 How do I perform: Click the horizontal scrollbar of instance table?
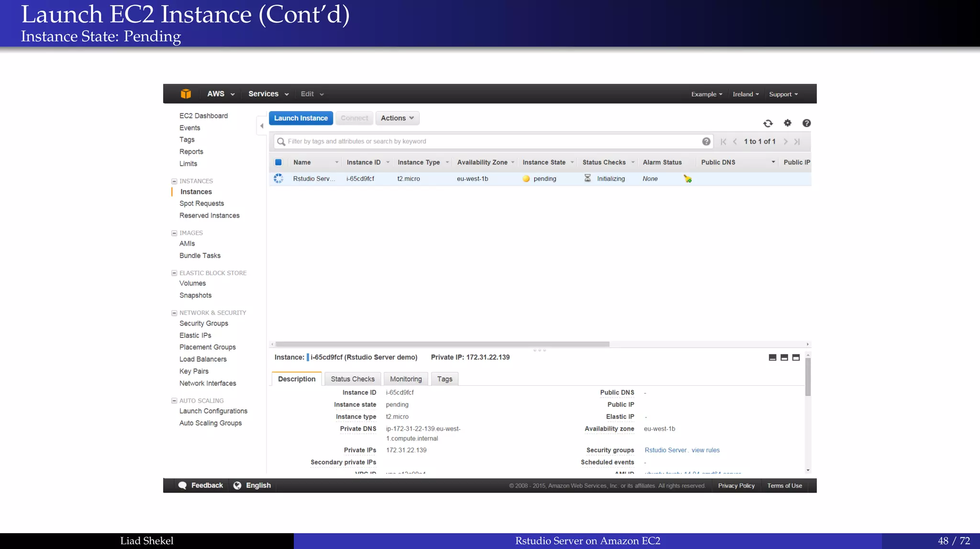coord(442,344)
